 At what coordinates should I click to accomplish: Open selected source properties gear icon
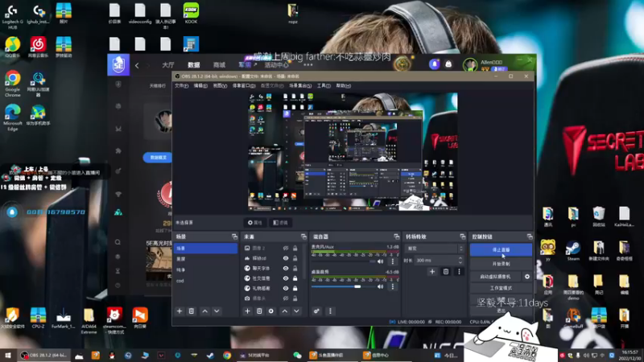point(271,311)
